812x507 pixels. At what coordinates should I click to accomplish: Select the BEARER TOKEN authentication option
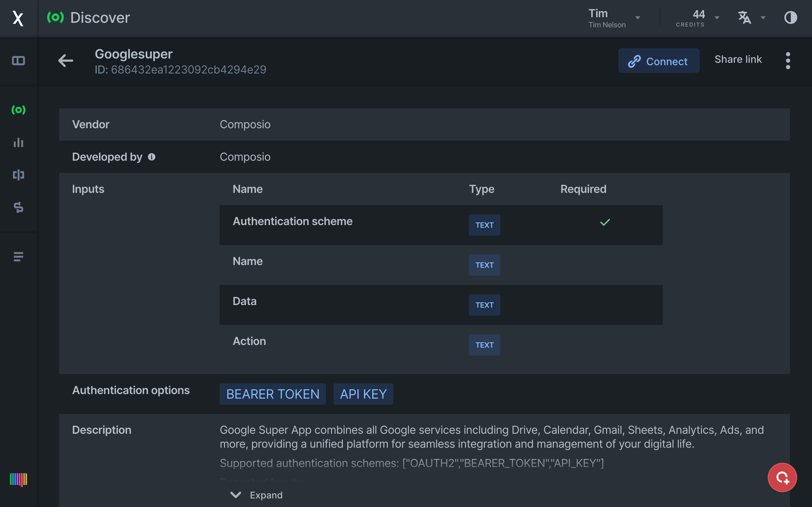click(x=273, y=394)
